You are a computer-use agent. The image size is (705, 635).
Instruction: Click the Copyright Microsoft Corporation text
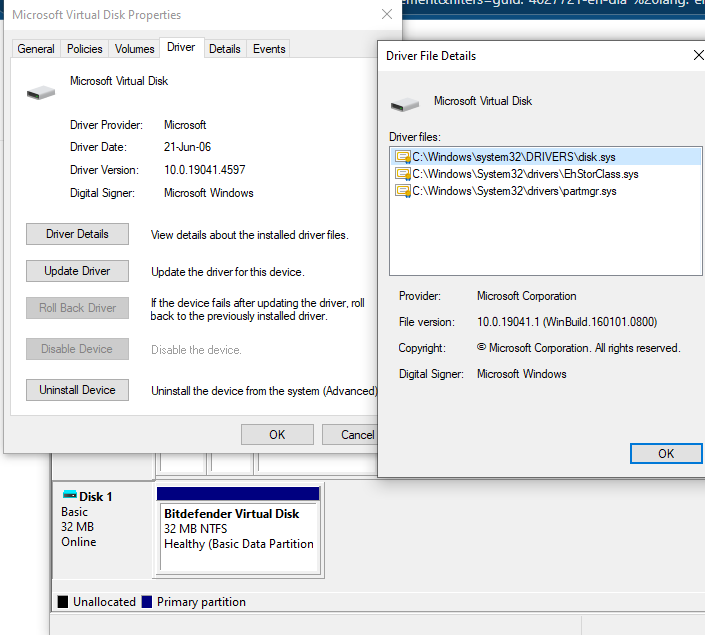click(x=579, y=348)
